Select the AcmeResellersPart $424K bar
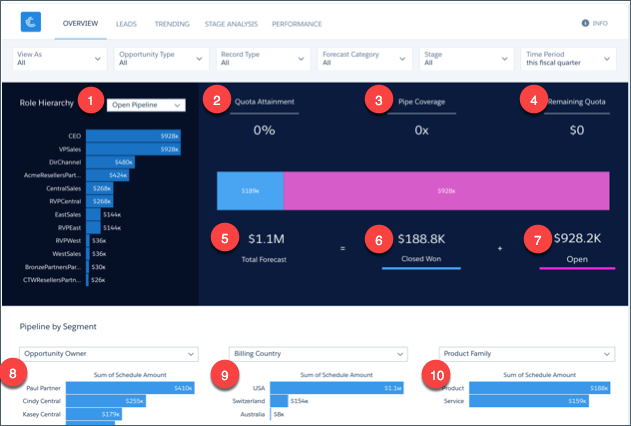The width and height of the screenshot is (631, 426). [107, 175]
